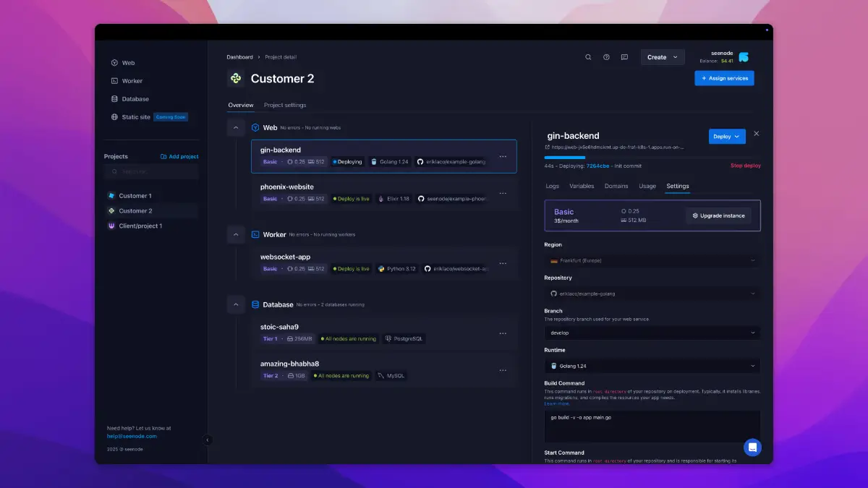
Task: Open gin-backend's three-dot options menu
Action: [503, 156]
